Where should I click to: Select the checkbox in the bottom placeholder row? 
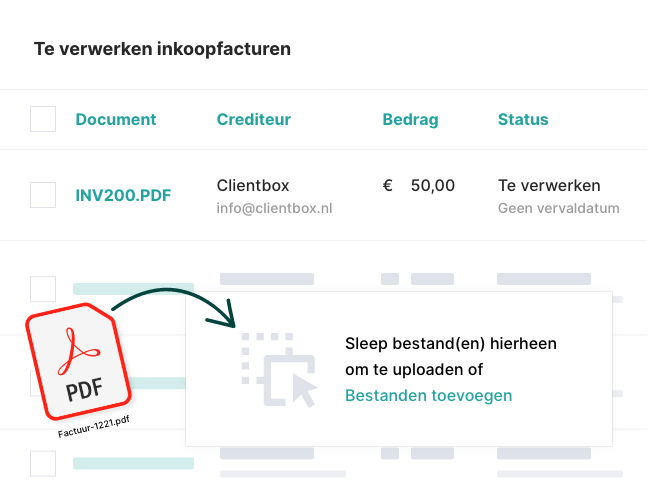pos(43,464)
